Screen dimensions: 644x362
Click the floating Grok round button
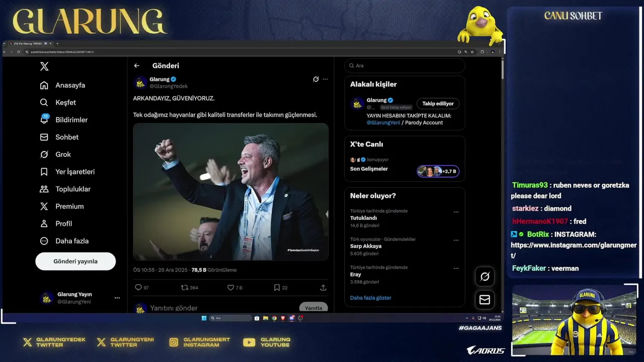(485, 277)
